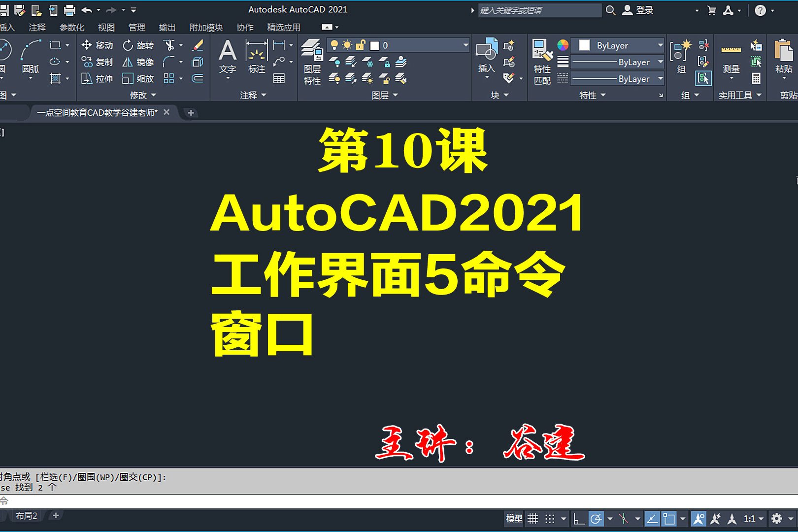Open the 视图 ribbon tab

click(x=106, y=28)
